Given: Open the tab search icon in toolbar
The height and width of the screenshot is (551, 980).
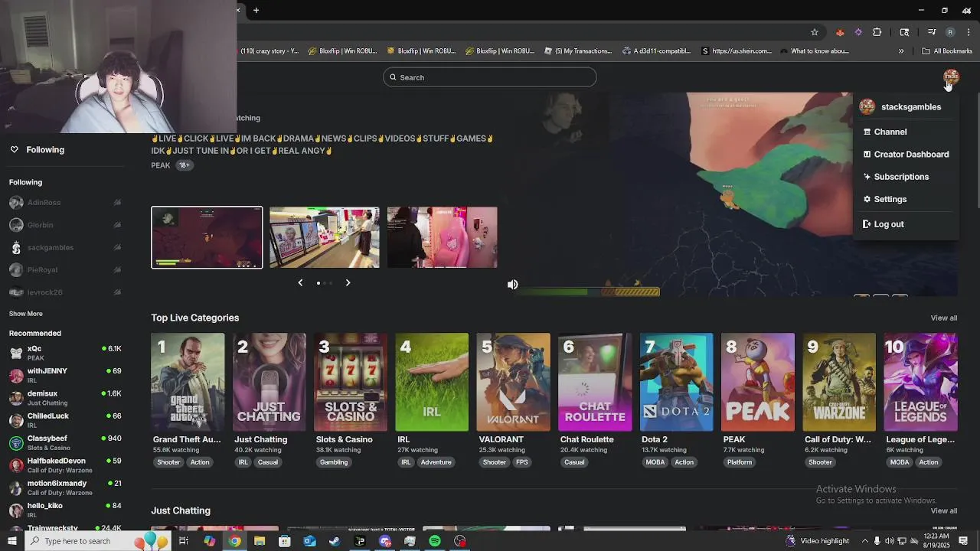Looking at the screenshot, I should [904, 32].
